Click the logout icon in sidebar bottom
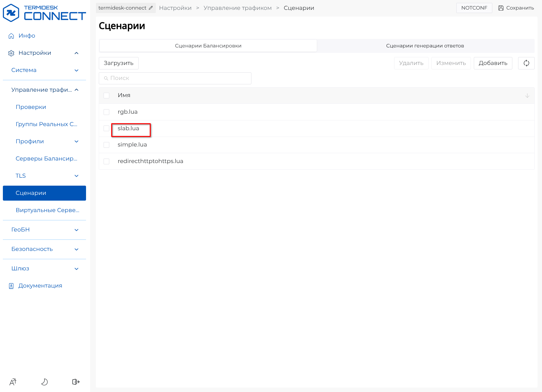The image size is (542, 392). coord(76,382)
